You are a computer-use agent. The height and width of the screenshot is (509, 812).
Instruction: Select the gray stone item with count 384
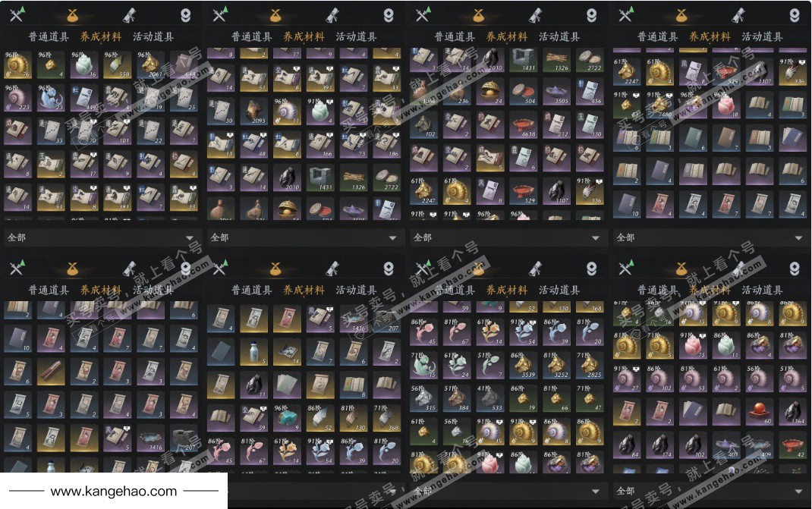click(458, 399)
